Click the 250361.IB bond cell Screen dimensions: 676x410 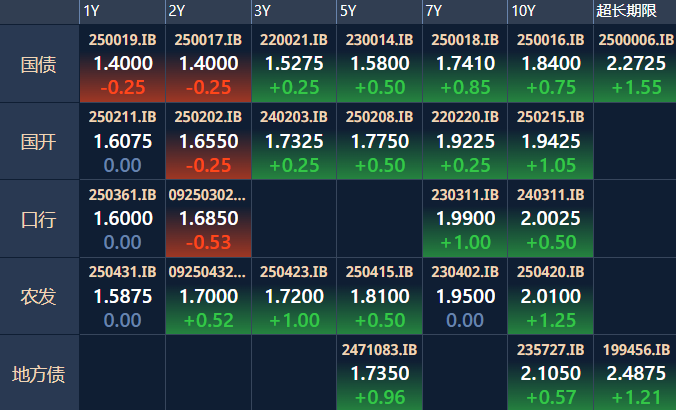point(122,219)
